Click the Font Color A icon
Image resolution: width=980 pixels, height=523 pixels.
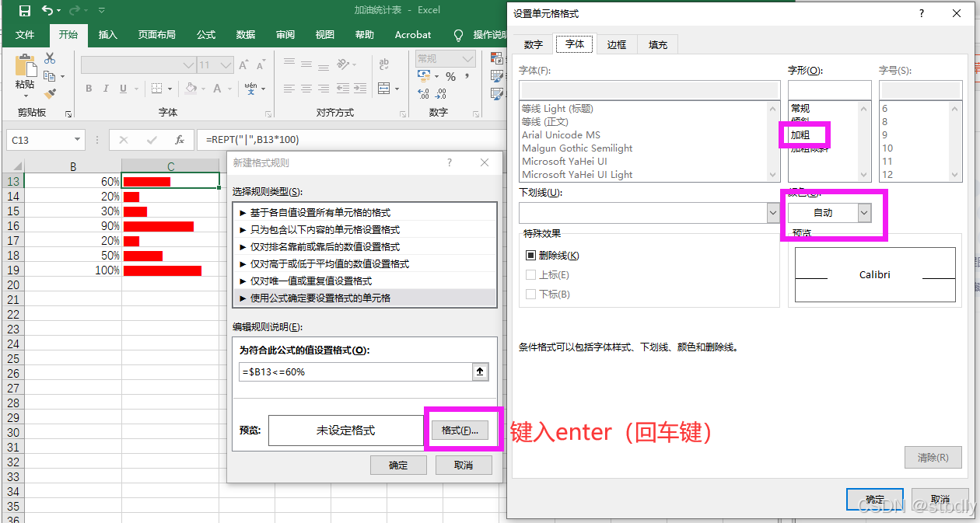point(218,89)
